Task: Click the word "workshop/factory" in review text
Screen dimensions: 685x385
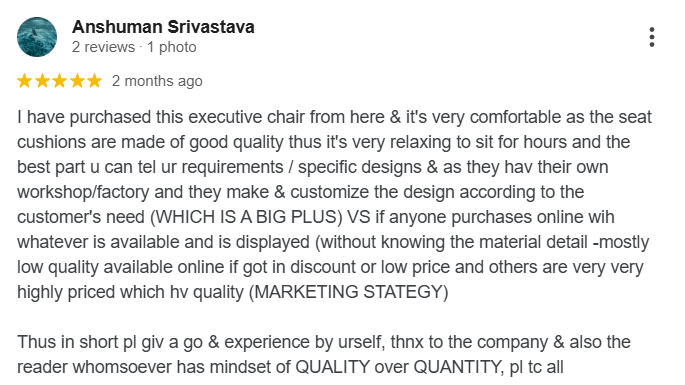Action: pyautogui.click(x=83, y=192)
